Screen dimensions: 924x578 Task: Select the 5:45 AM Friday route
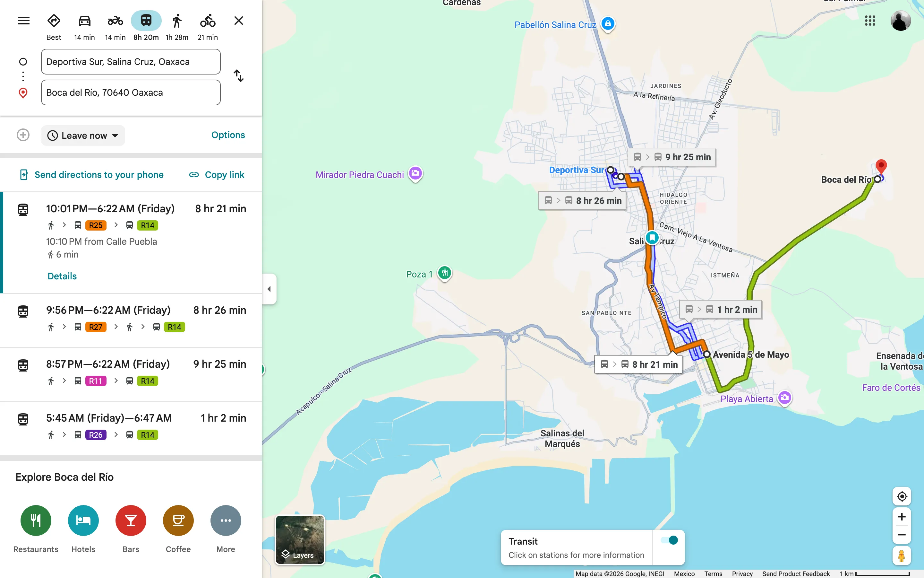131,428
